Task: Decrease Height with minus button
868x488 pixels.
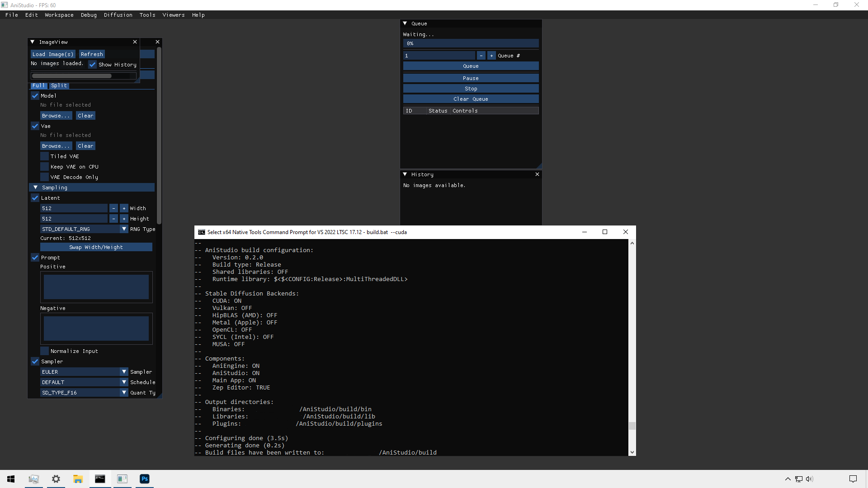Action: [x=113, y=219]
